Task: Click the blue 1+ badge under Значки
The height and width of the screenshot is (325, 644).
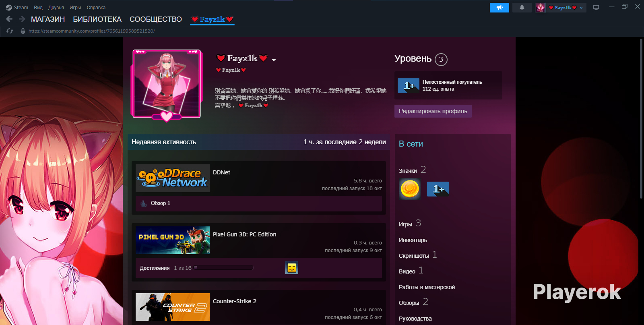Action: click(438, 189)
